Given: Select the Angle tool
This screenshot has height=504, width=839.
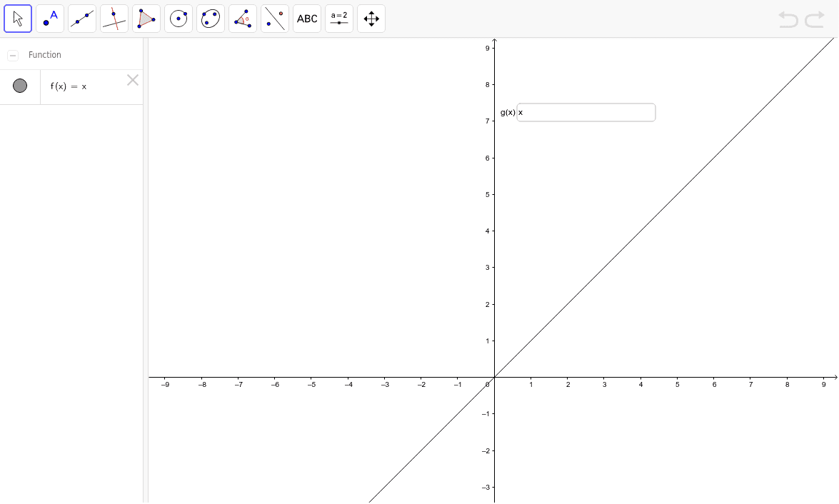Looking at the screenshot, I should (242, 19).
